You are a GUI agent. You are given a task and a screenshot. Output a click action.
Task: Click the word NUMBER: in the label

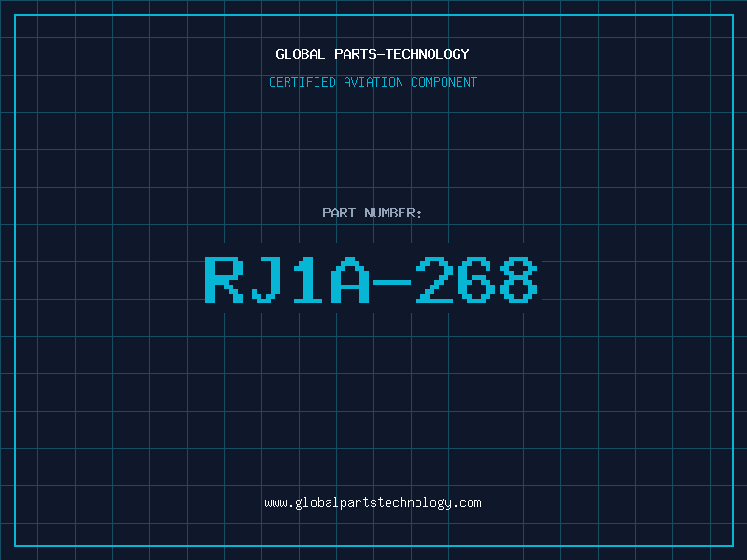coord(393,213)
